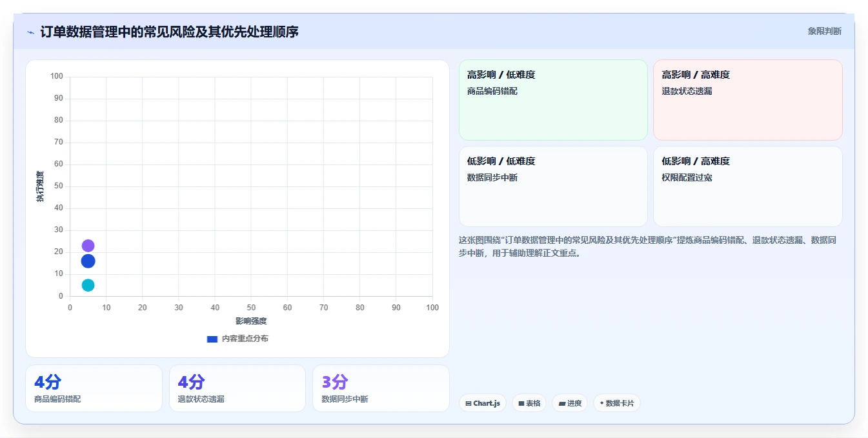Click the 订单数据管理 header title
Screen dimensions: 868x438
(169, 32)
